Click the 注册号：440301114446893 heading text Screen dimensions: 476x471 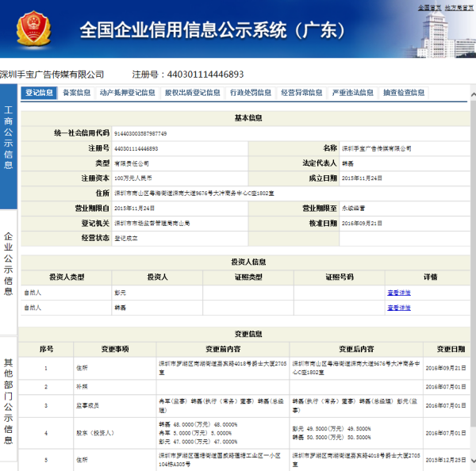point(188,75)
